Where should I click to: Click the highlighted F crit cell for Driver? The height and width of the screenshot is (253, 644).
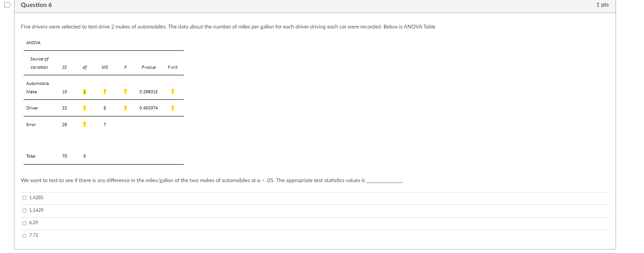coord(172,108)
